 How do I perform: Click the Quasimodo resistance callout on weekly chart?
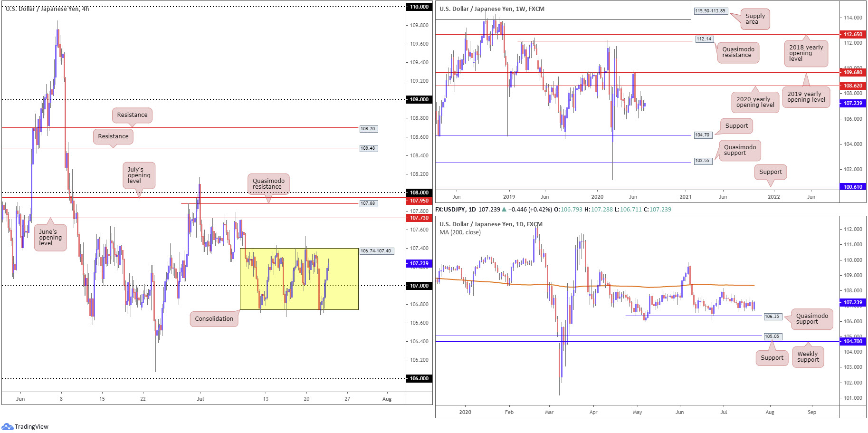[738, 52]
